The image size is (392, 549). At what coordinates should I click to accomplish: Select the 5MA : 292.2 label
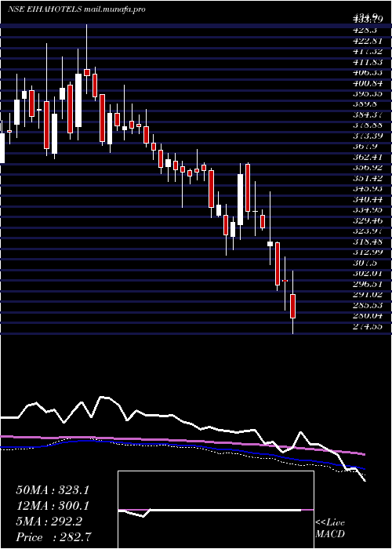coord(49,522)
